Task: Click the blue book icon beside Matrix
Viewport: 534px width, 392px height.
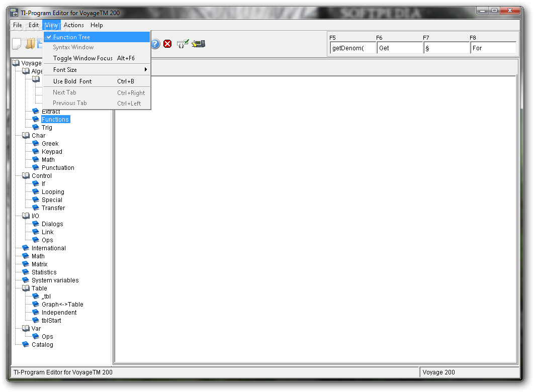Action: pyautogui.click(x=26, y=264)
